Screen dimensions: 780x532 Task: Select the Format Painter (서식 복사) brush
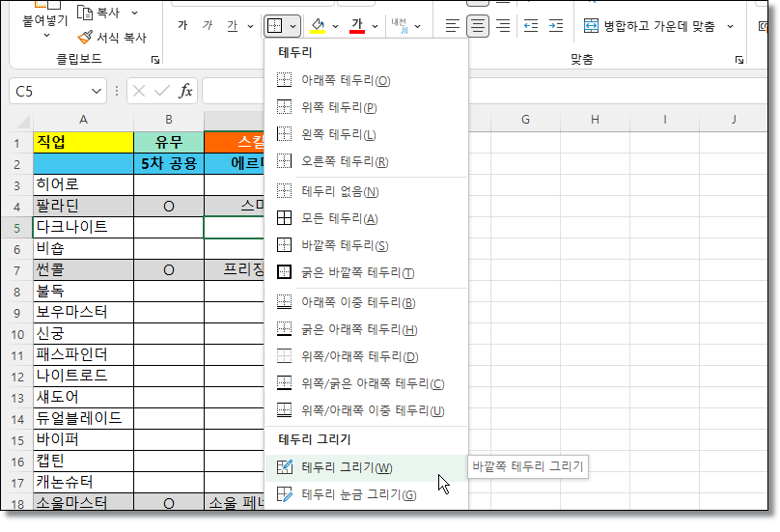click(85, 38)
